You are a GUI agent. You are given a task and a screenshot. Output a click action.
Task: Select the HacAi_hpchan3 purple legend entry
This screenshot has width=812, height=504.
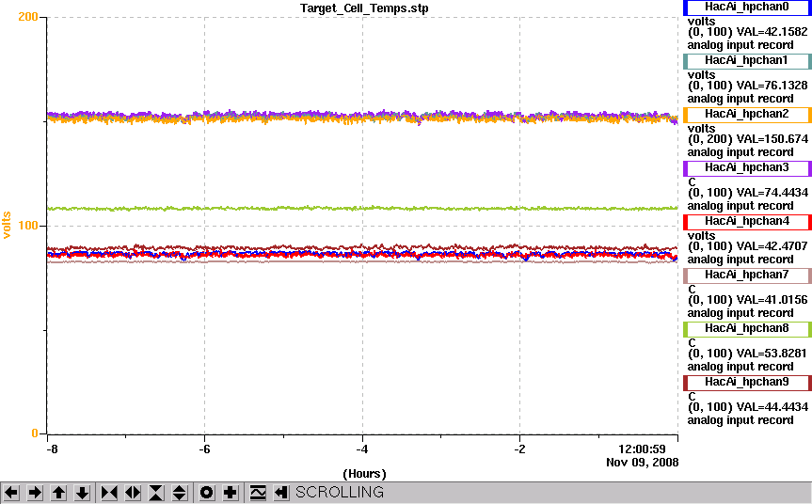(x=747, y=168)
